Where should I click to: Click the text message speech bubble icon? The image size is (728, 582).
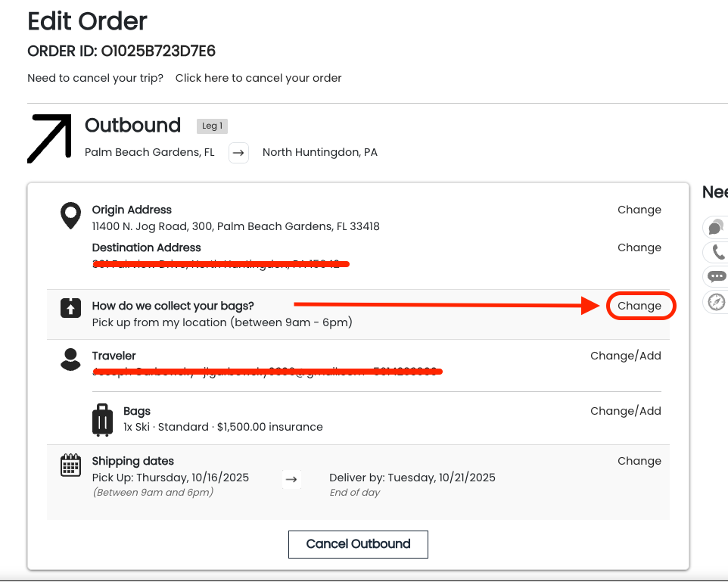(x=717, y=277)
